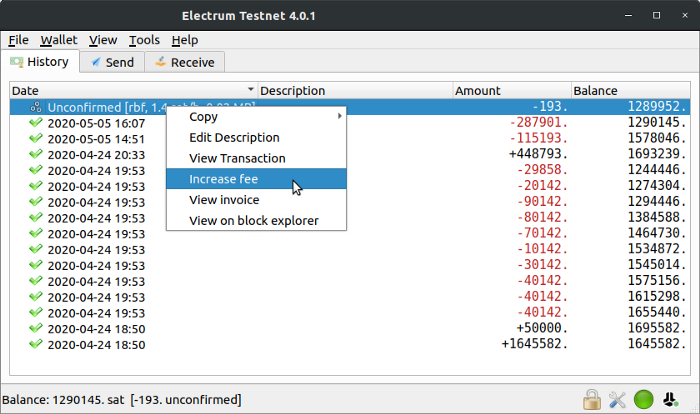Image resolution: width=700 pixels, height=414 pixels.
Task: Click the amount -80142.
Action: (x=542, y=217)
